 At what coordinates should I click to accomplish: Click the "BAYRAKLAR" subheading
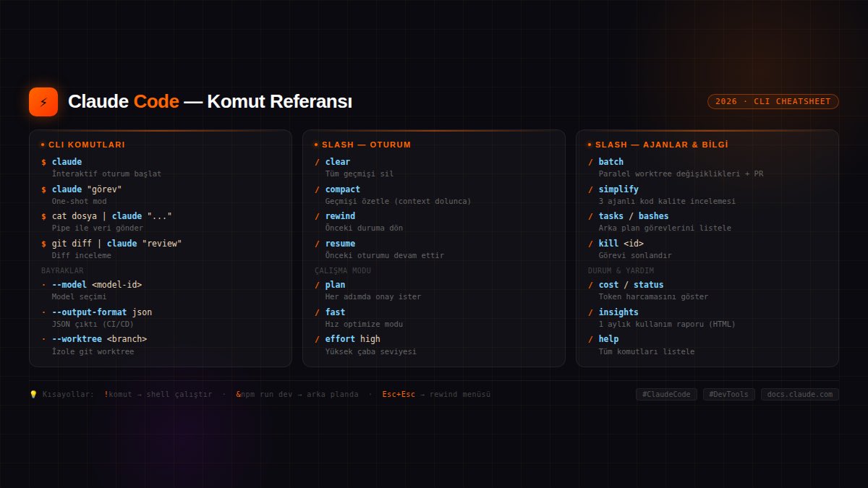point(62,270)
